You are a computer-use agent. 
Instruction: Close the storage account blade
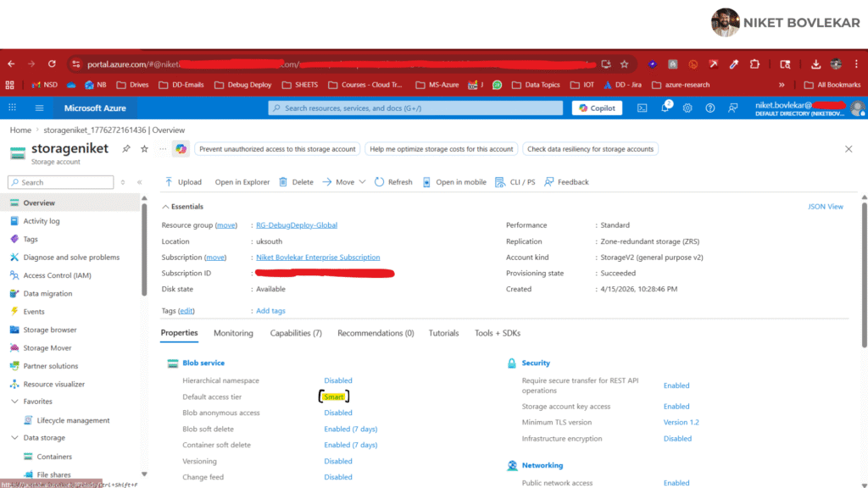[x=849, y=149]
